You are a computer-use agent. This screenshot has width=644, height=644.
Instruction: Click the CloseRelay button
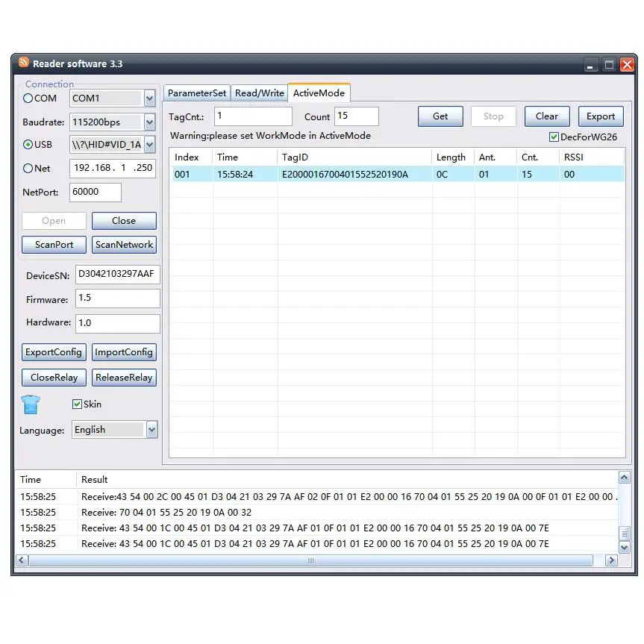coord(54,378)
